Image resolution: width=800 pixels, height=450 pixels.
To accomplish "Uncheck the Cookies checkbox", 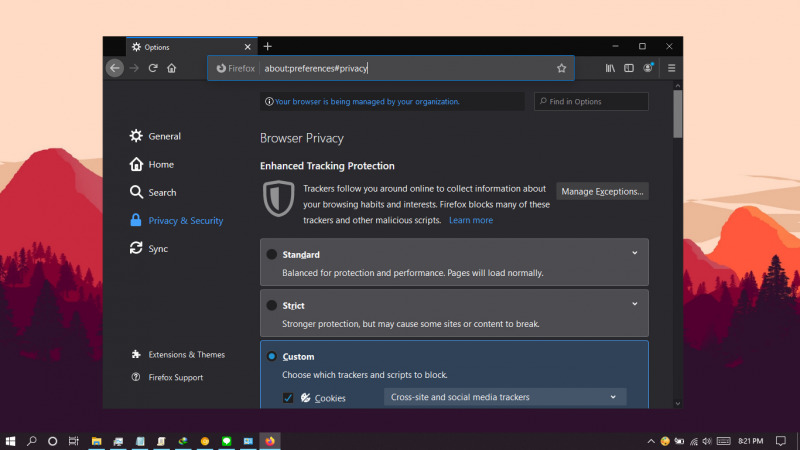I will [x=288, y=398].
